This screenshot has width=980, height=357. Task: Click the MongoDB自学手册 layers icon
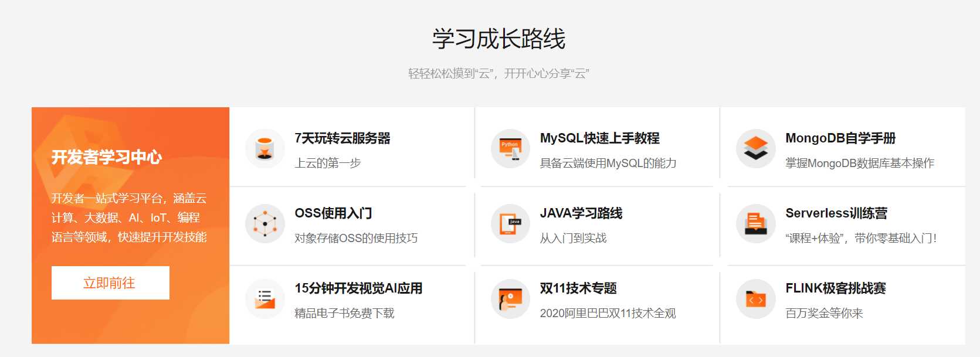click(x=756, y=149)
